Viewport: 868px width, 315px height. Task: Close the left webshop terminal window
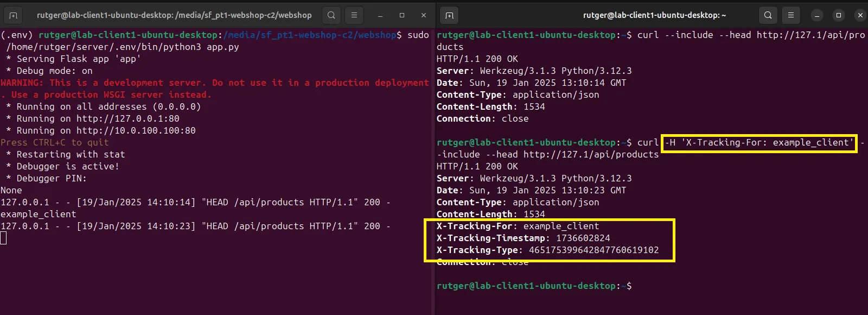424,15
